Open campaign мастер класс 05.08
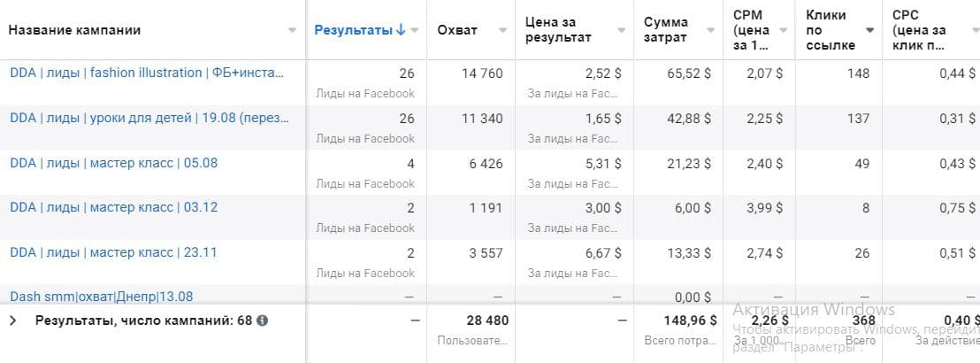The height and width of the screenshot is (363, 980). pos(113,162)
